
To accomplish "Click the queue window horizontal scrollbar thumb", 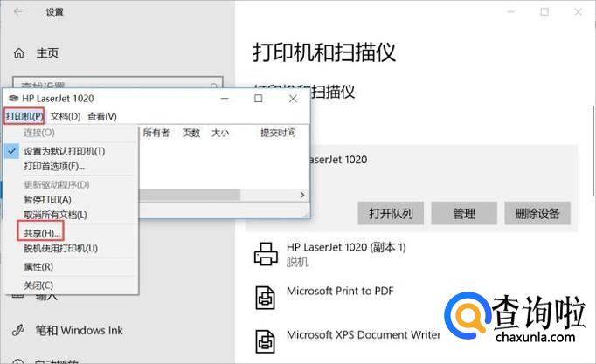I will 190,195.
